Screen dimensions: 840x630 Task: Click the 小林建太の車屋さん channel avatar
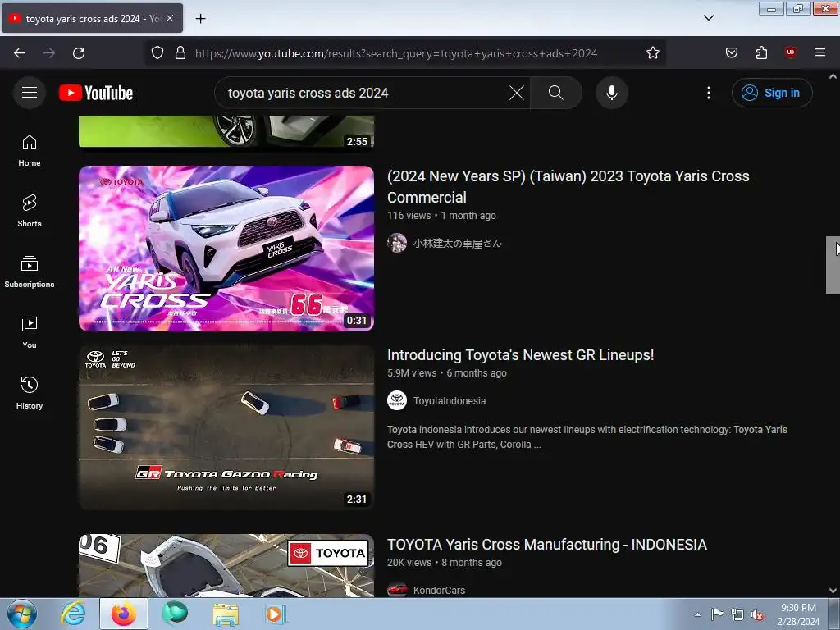tap(397, 243)
